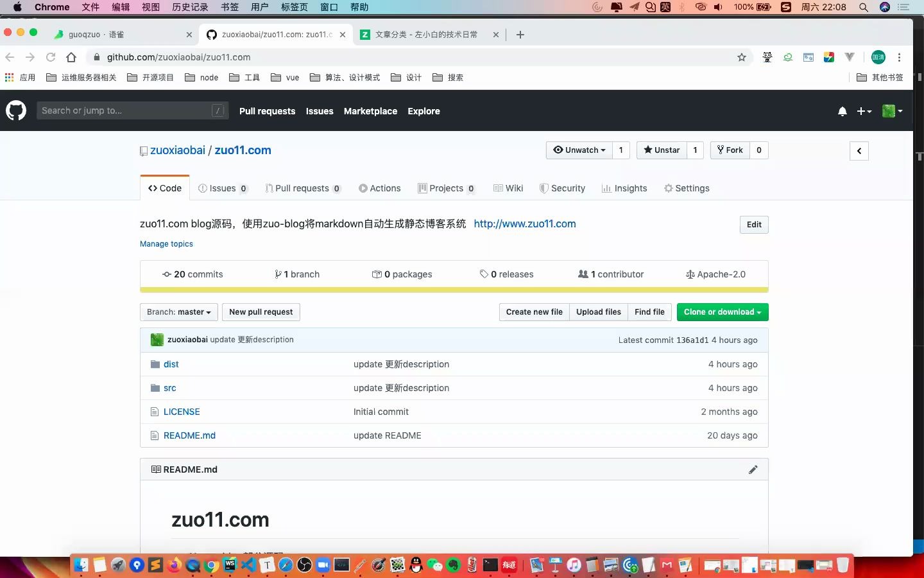Screen dimensions: 924x578
Task: View 0 releases link
Action: pos(506,274)
